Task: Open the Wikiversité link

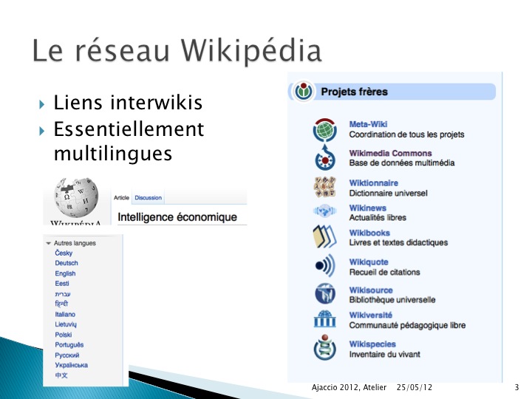Action: (x=370, y=316)
